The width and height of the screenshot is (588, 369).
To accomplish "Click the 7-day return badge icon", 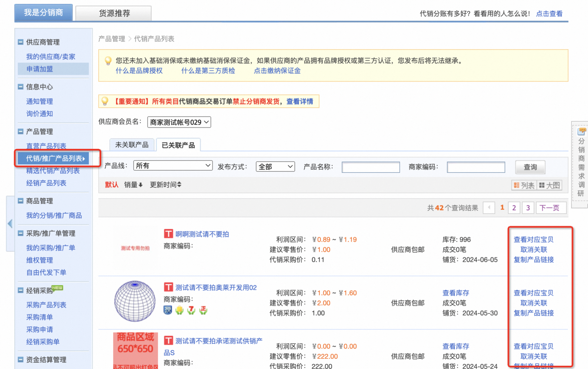I will (191, 310).
